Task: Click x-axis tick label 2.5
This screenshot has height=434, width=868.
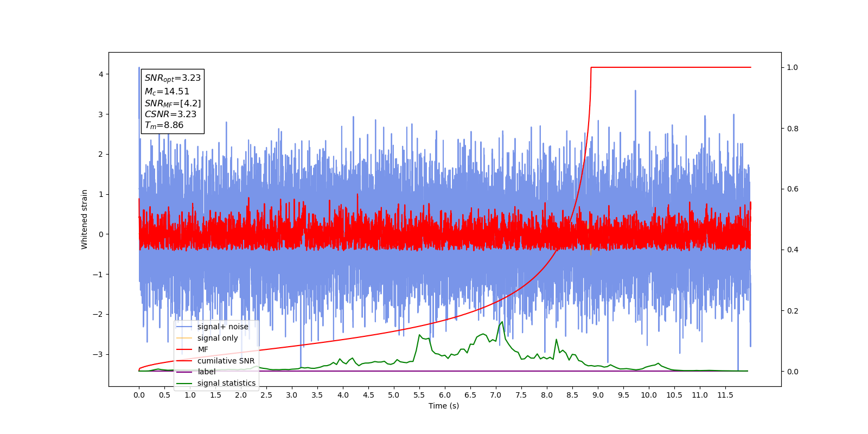Action: 266,395
